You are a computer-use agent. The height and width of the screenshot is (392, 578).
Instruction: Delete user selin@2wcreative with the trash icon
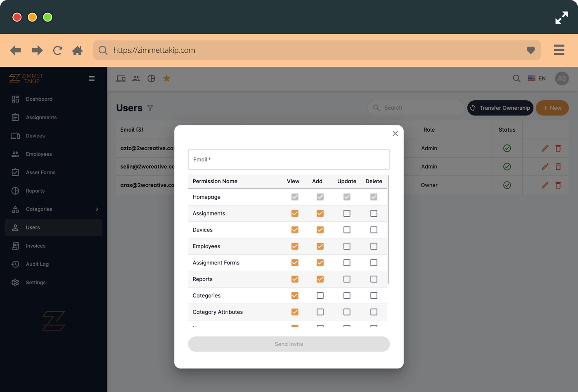click(x=558, y=167)
